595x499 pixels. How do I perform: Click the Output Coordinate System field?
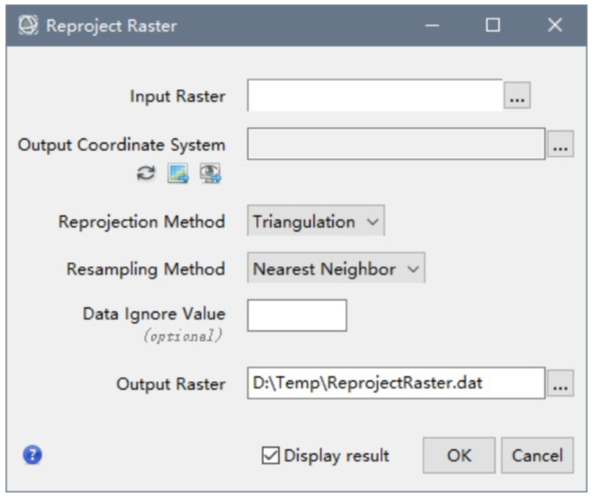tap(396, 144)
